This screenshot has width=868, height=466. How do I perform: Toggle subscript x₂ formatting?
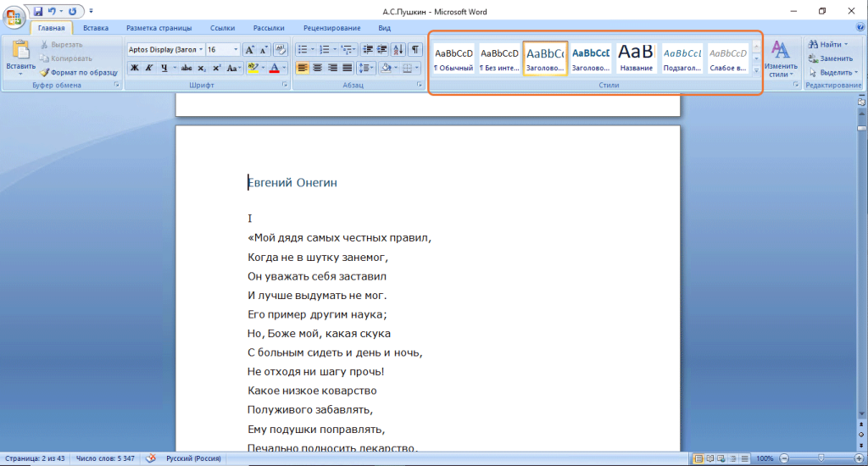[x=202, y=68]
